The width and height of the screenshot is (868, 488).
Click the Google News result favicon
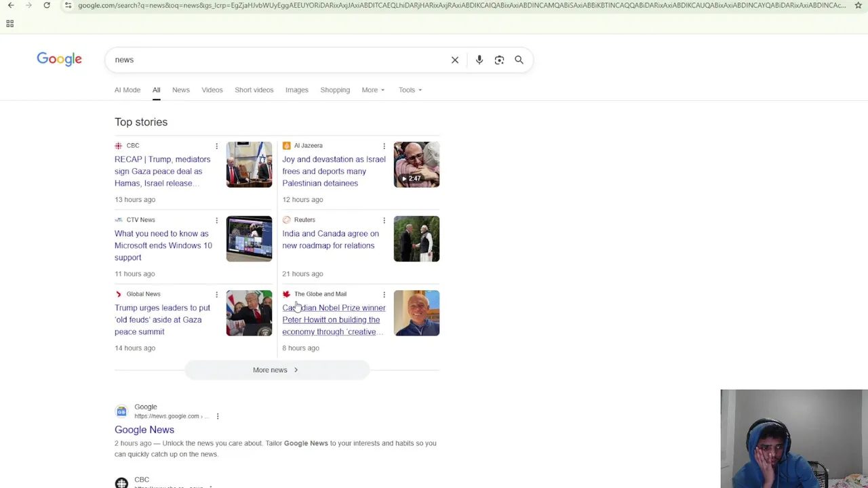[121, 411]
